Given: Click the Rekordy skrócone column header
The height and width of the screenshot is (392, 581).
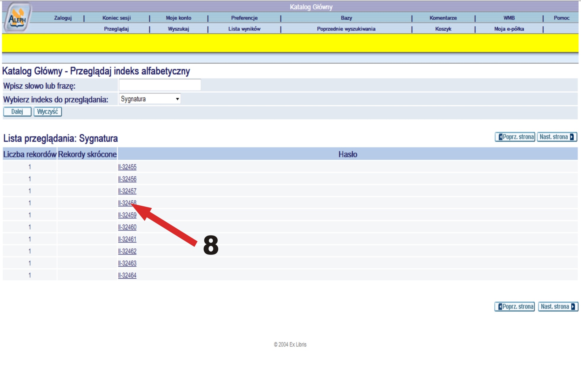Looking at the screenshot, I should [87, 154].
